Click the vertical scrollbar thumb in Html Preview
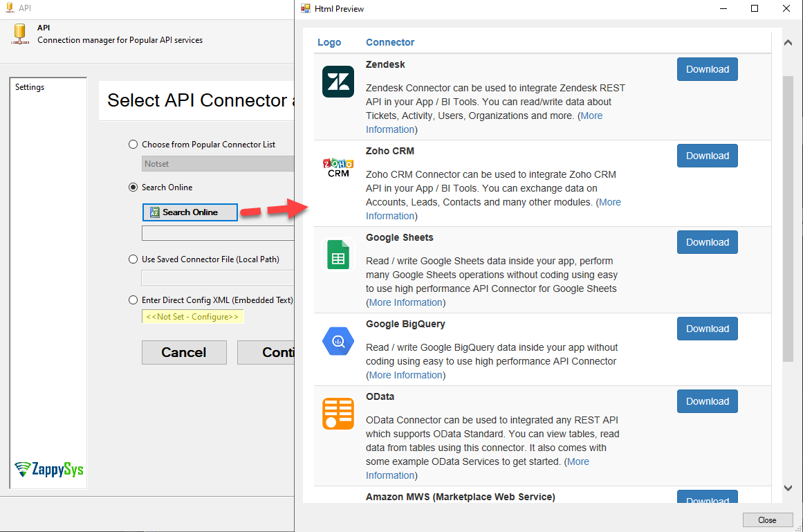Screen dimensions: 803x532 [788, 219]
